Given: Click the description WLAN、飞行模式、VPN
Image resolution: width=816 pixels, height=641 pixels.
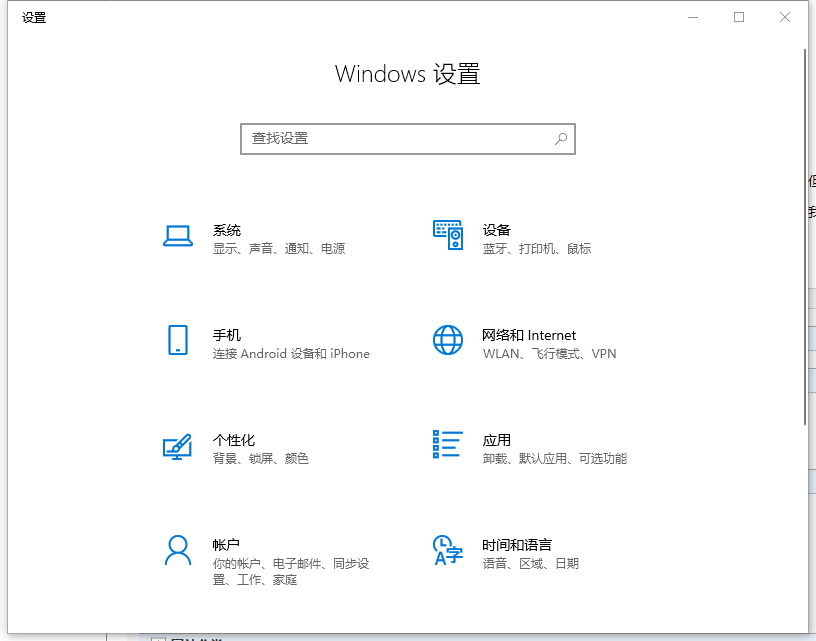Looking at the screenshot, I should point(550,354).
